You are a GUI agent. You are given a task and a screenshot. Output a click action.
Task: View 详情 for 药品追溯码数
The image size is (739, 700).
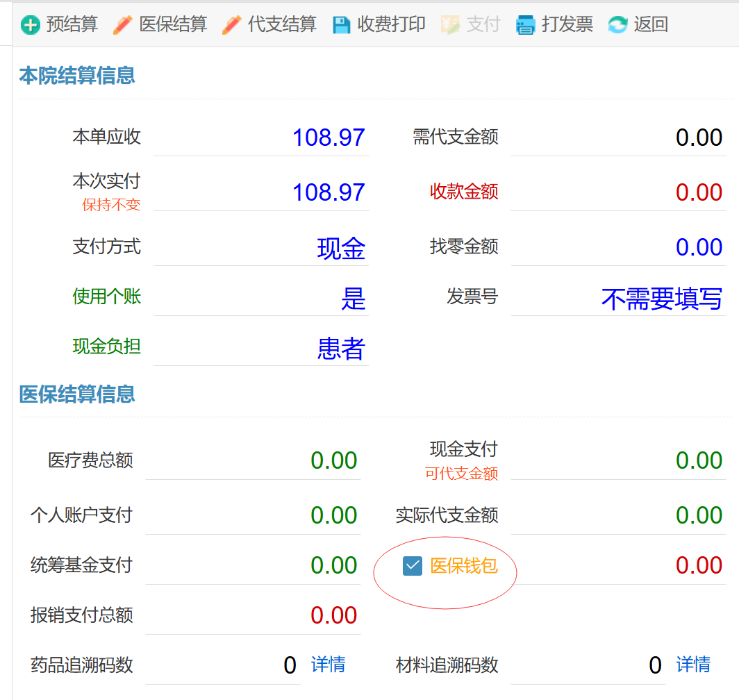[x=328, y=665]
